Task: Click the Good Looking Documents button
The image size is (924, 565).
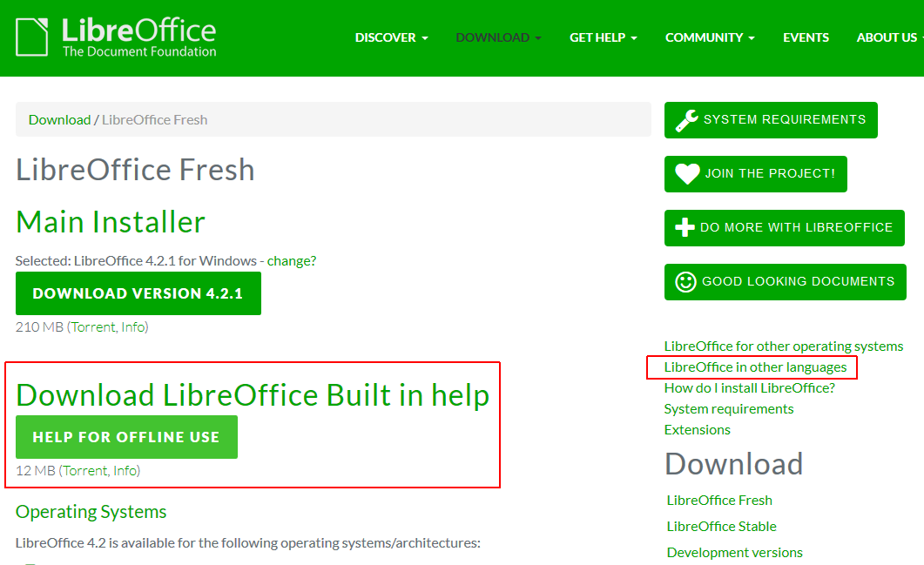Action: (785, 282)
